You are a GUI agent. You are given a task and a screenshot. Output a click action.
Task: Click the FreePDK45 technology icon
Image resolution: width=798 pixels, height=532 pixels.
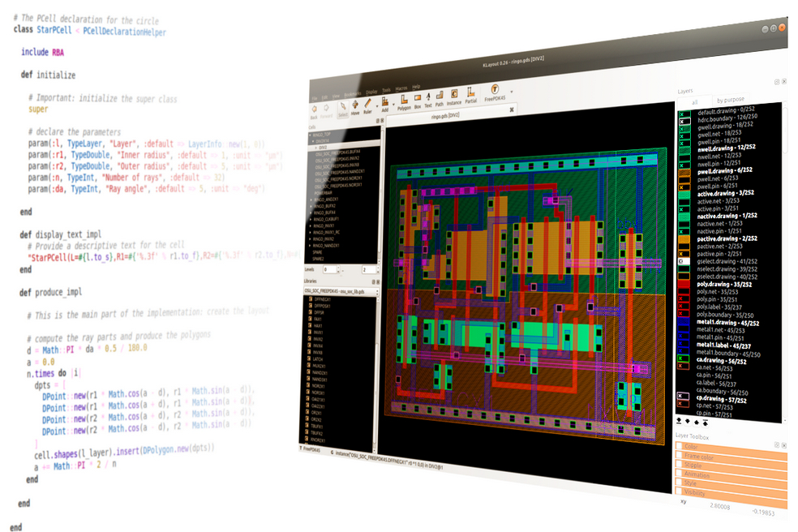click(495, 89)
